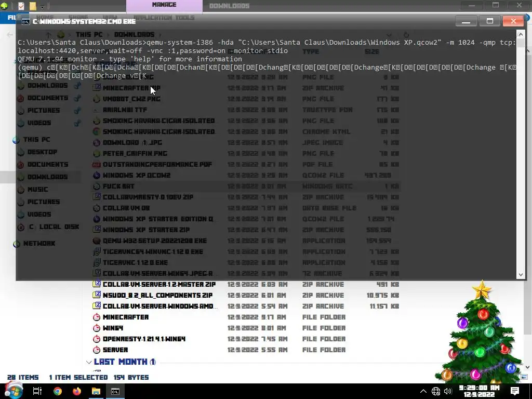Open Task View from taskbar
The width and height of the screenshot is (532, 399).
click(37, 391)
